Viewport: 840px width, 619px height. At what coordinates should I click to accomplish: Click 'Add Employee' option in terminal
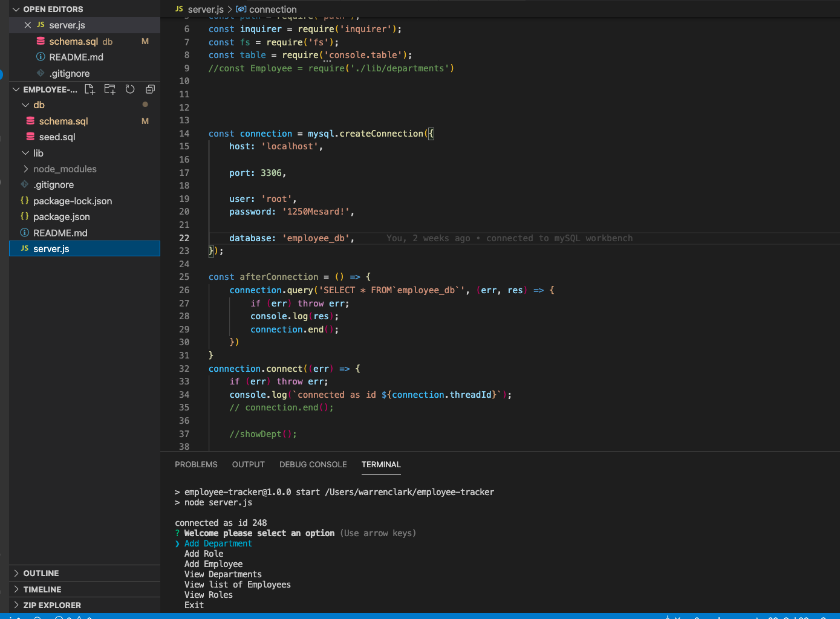point(213,564)
